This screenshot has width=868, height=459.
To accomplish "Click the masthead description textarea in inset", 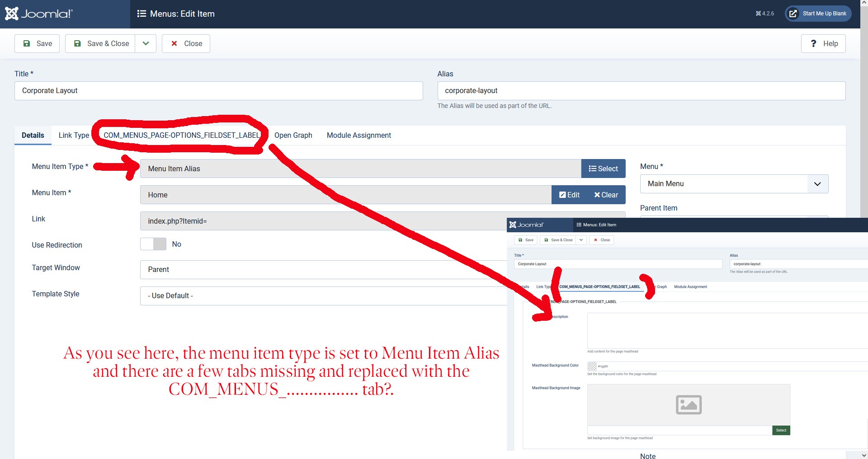I will click(727, 331).
